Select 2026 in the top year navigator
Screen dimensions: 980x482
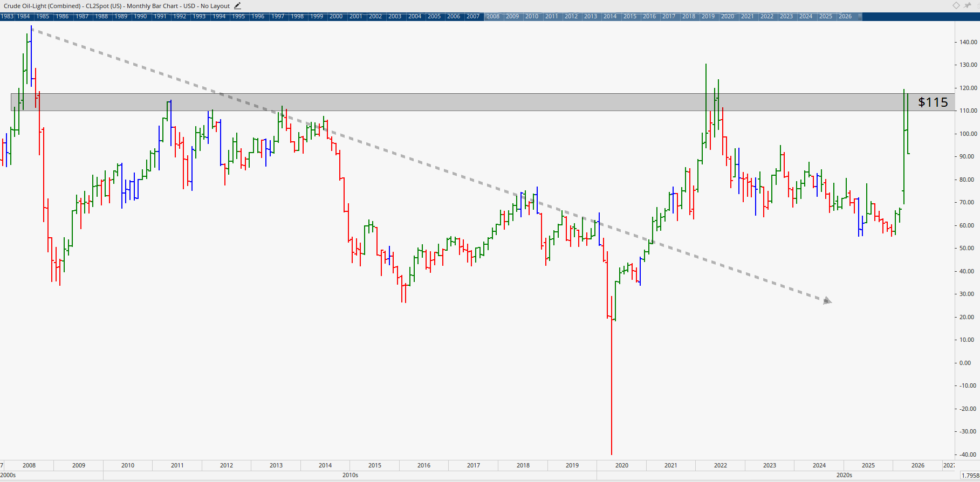coord(845,17)
